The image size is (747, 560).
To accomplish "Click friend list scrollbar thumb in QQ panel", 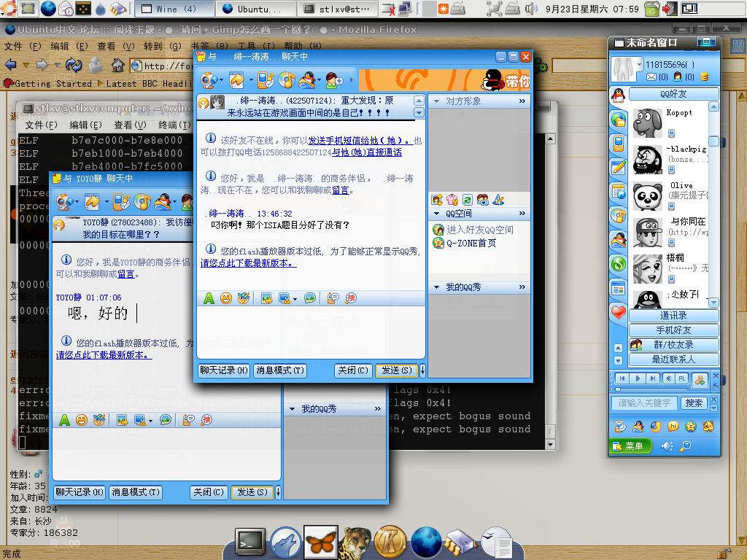I will 713,141.
